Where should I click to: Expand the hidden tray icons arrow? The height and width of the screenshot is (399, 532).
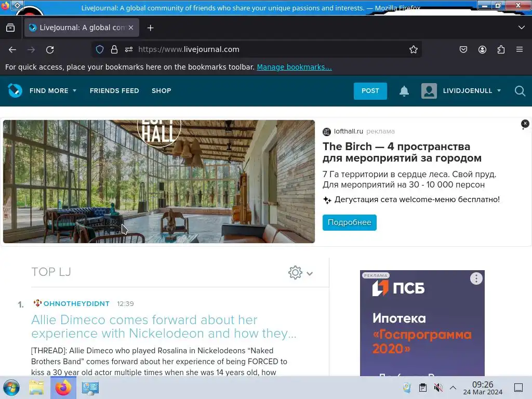point(453,388)
